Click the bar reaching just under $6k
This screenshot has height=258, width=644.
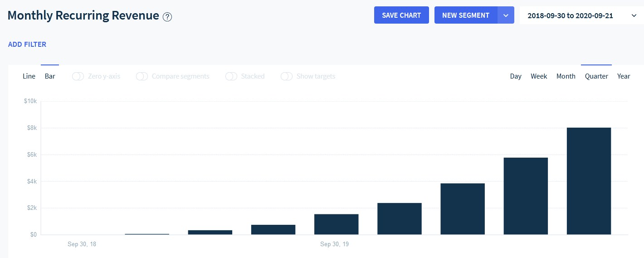click(526, 196)
